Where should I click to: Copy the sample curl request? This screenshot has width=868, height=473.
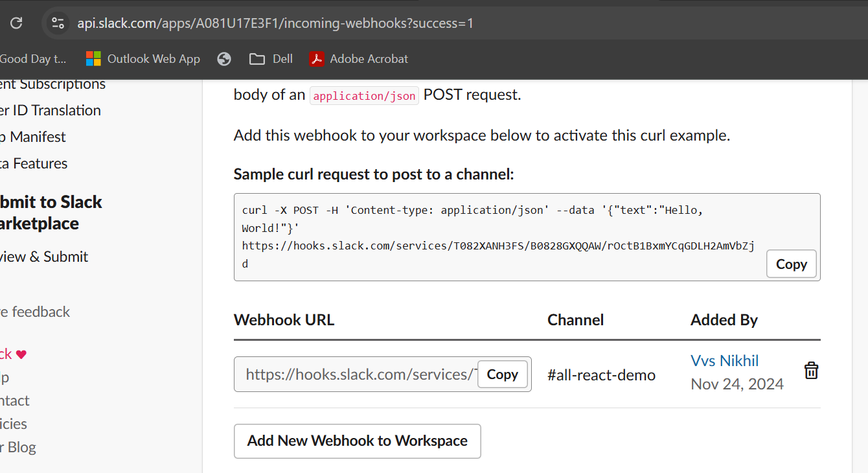791,264
